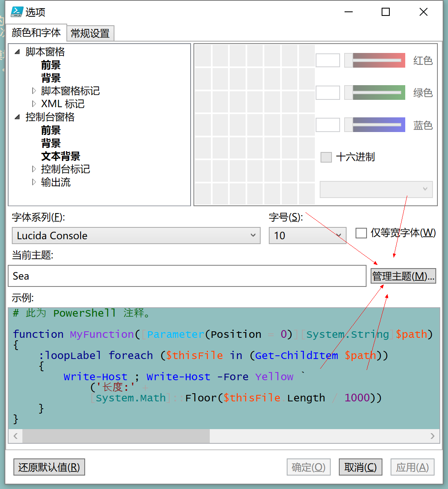448x489 pixels.
Task: Toggle 仅等宽字体 monospace fonts only
Action: point(361,233)
